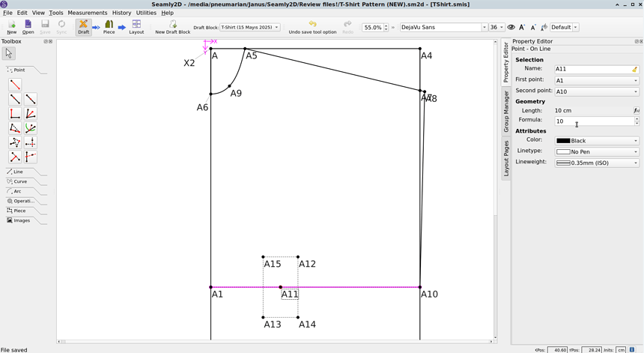Viewport: 644px width, 353px height.
Task: Select the Point from arc and line tool
Action: pyautogui.click(x=31, y=128)
